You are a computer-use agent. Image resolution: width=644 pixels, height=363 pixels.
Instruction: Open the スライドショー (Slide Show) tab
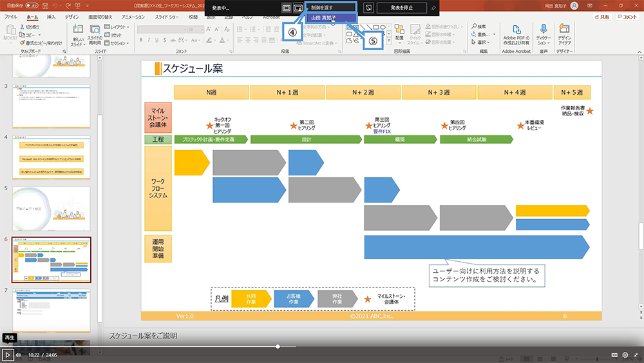click(167, 17)
